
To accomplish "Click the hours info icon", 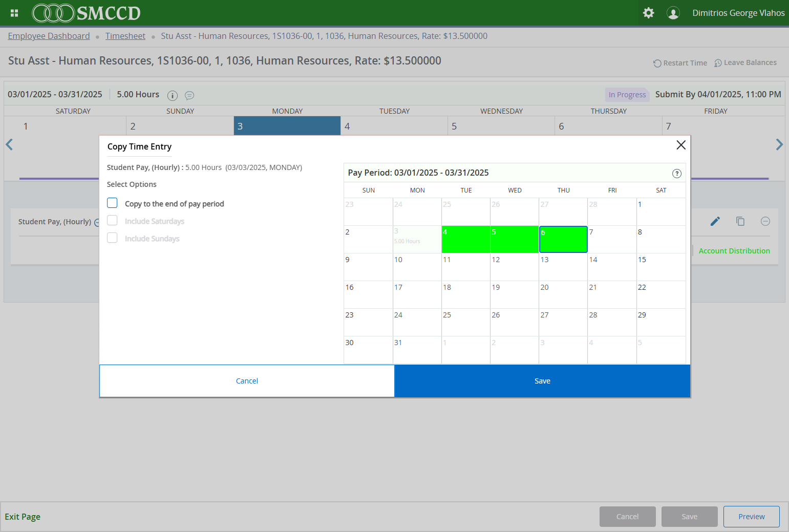I will 173,95.
